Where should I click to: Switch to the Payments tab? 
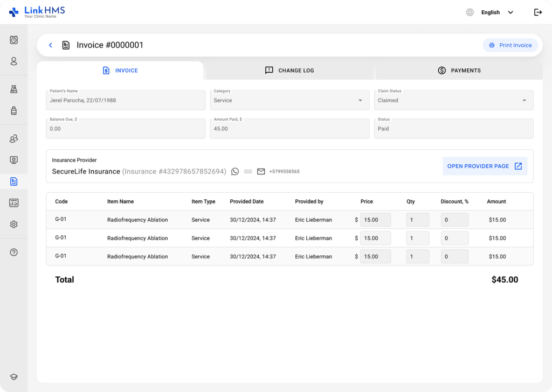459,71
